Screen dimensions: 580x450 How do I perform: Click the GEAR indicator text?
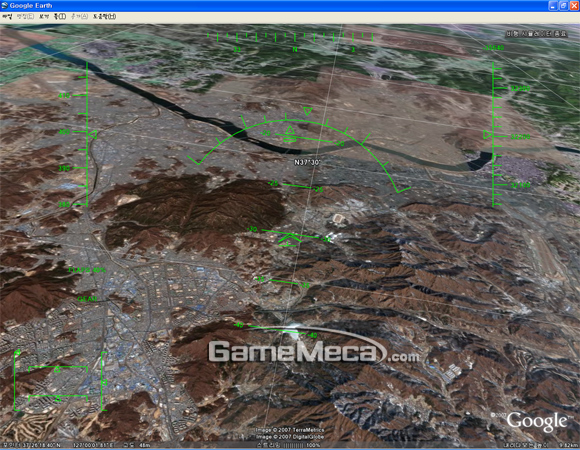88,299
